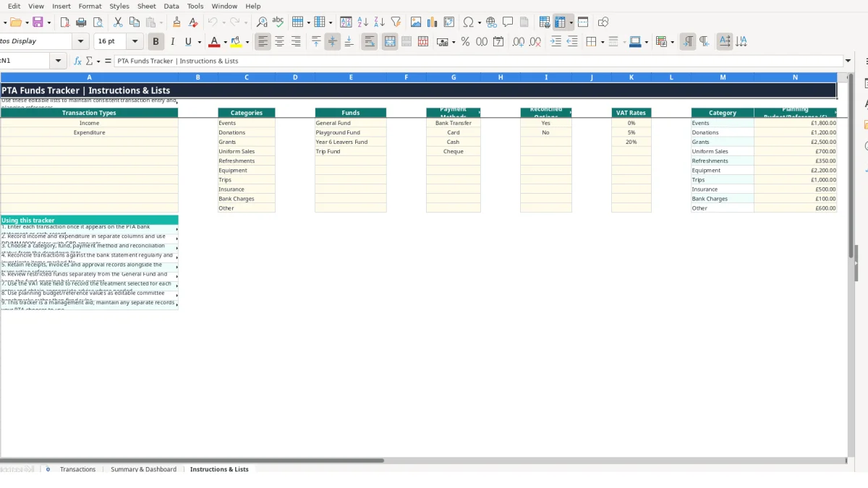
Task: Toggle Center Vertically alignment
Action: 333,42
